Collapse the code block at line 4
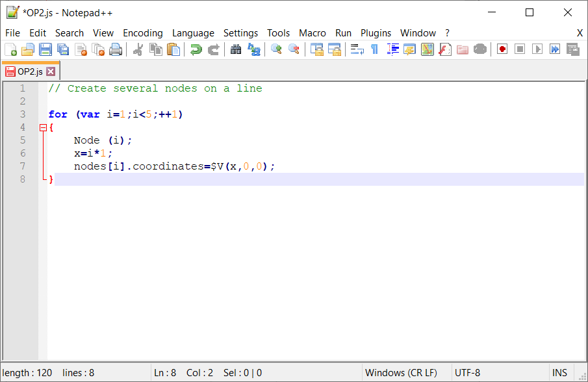 click(44, 127)
